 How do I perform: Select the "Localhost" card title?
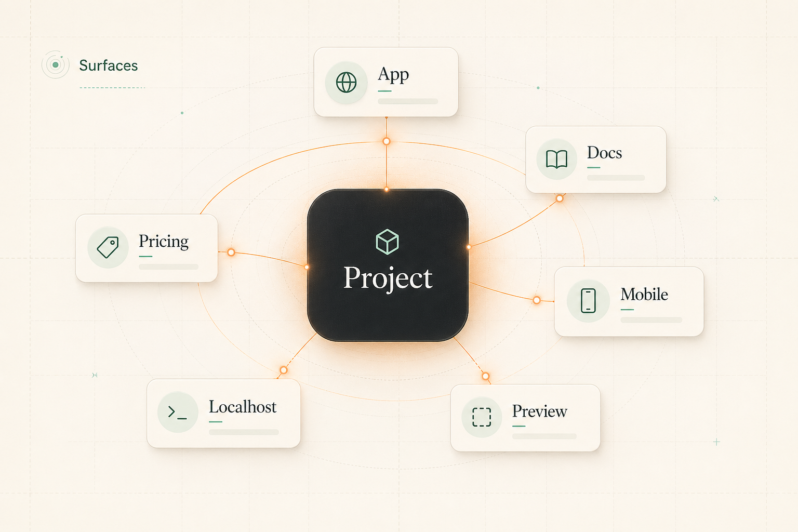pyautogui.click(x=243, y=406)
